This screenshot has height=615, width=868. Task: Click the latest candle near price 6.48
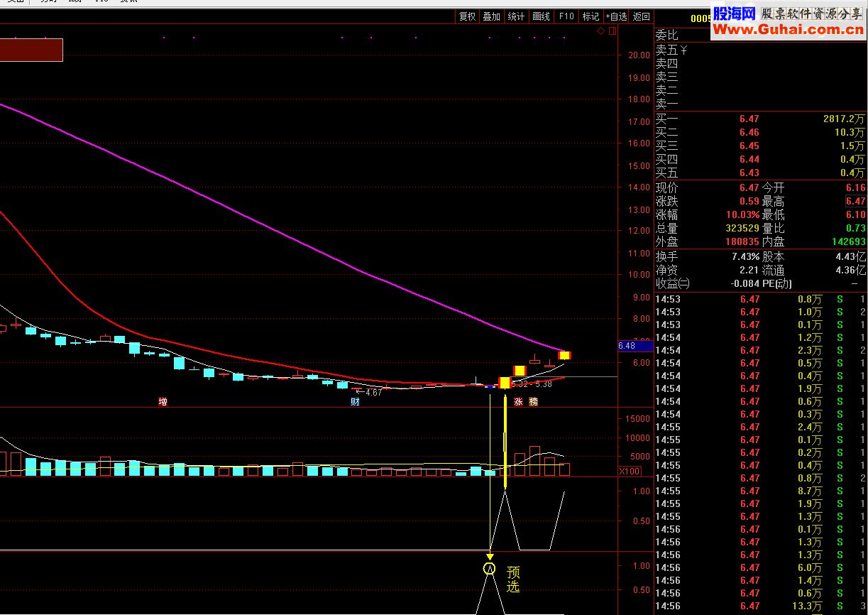[565, 355]
